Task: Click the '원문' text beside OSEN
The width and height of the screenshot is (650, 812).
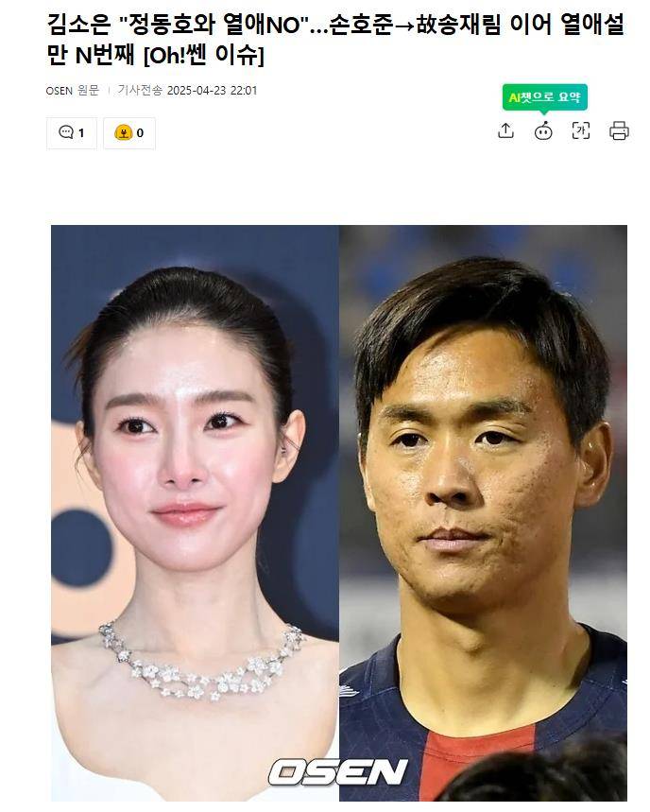Action: point(88,91)
